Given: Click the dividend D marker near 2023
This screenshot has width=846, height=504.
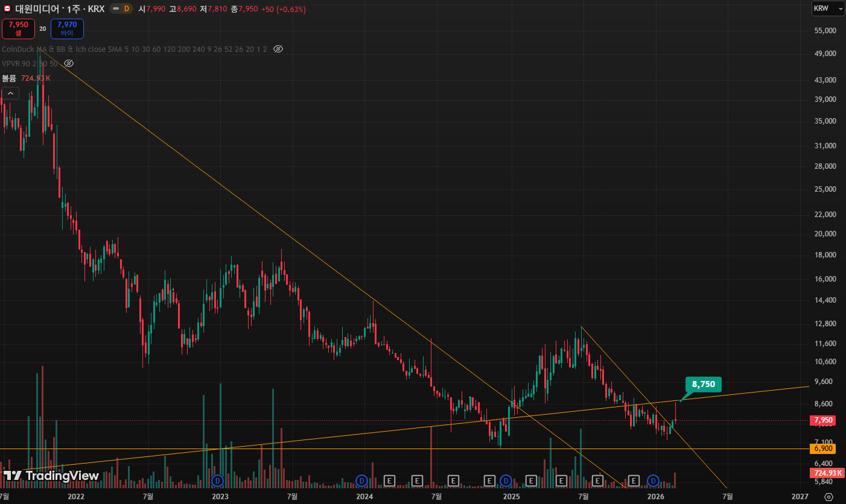Looking at the screenshot, I should [x=218, y=480].
